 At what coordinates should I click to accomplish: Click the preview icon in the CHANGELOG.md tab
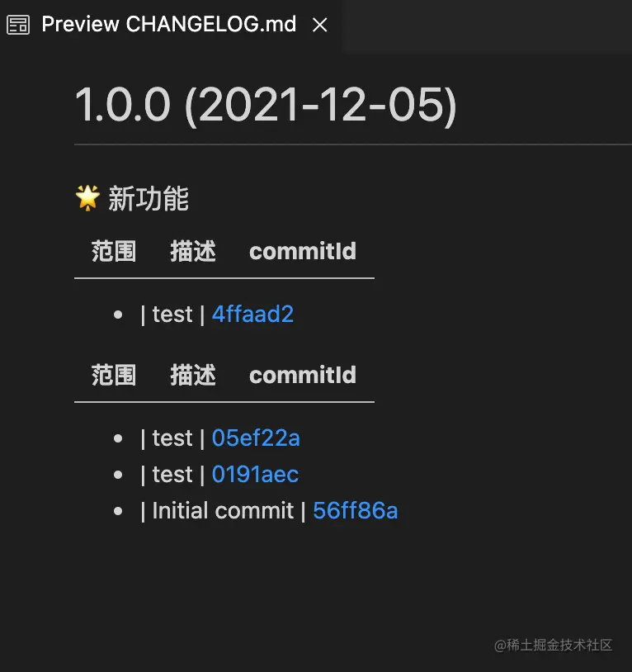18,25
